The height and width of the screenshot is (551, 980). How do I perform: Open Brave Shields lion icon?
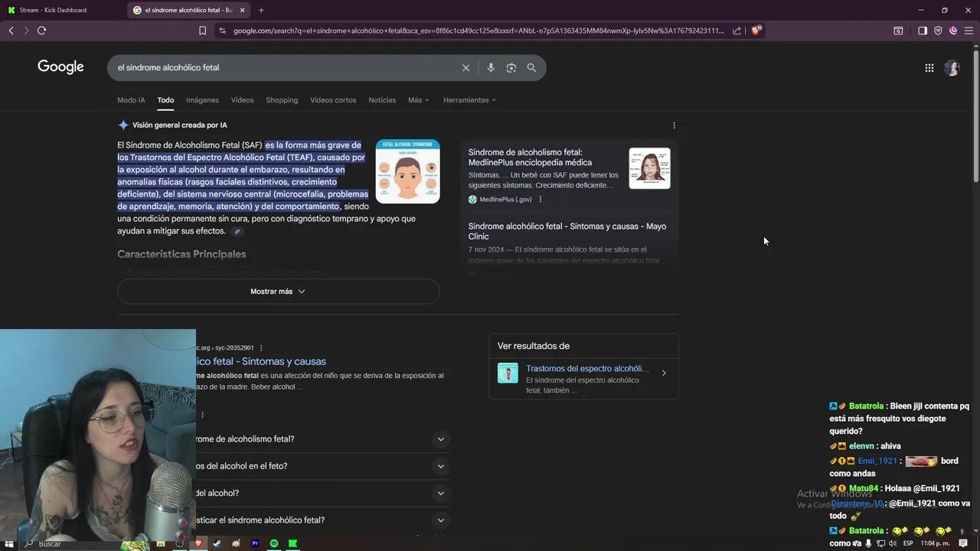[756, 31]
